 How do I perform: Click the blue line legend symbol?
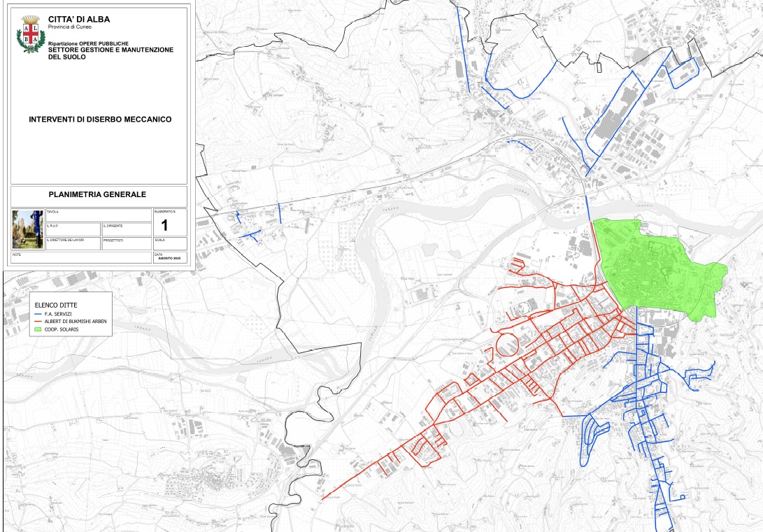point(38,314)
